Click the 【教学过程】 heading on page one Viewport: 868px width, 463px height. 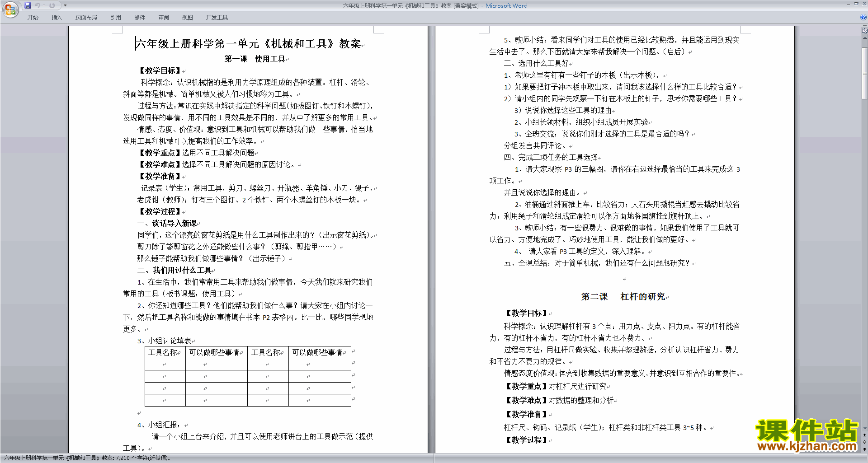point(160,212)
